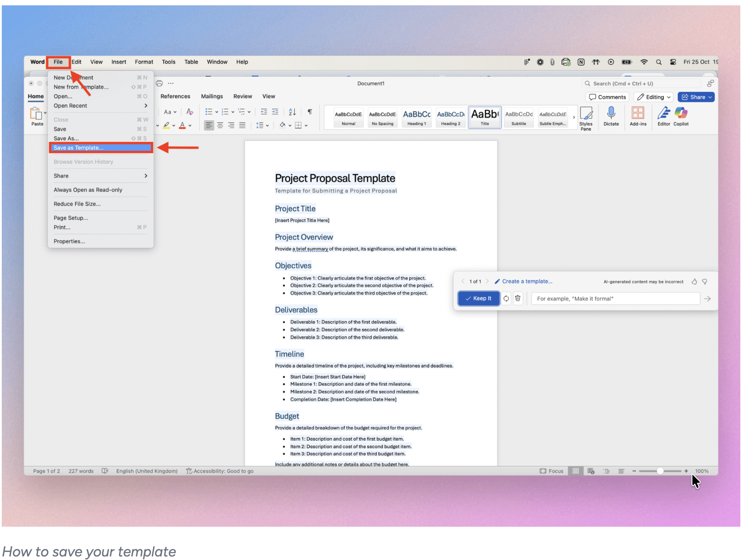This screenshot has height=560, width=743.
Task: Click the shading paint bucket icon
Action: click(283, 125)
